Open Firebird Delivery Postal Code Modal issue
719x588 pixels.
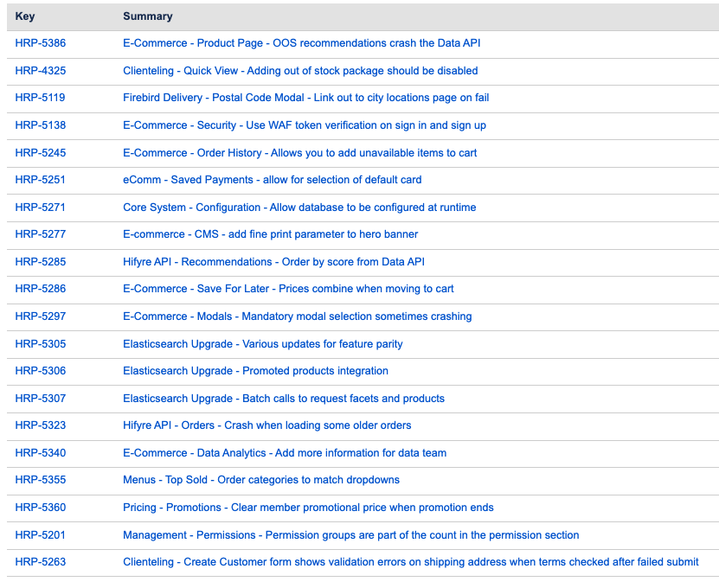pyautogui.click(x=305, y=98)
